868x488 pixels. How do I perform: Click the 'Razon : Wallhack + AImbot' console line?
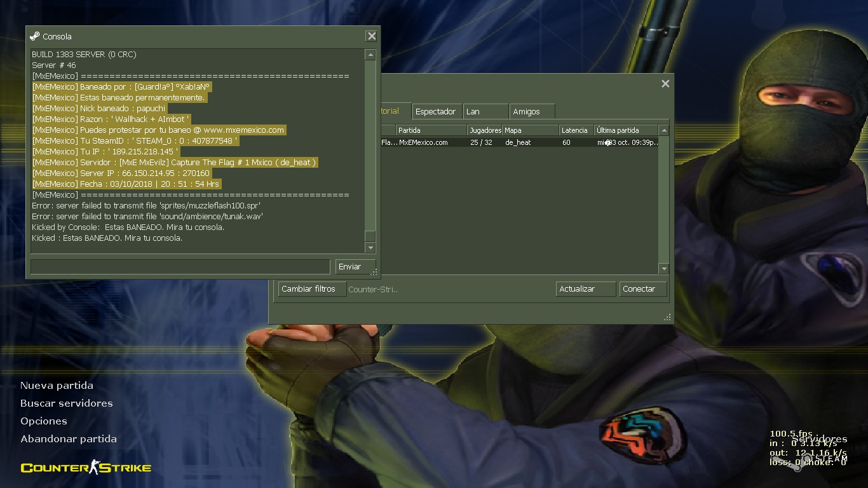click(x=111, y=119)
